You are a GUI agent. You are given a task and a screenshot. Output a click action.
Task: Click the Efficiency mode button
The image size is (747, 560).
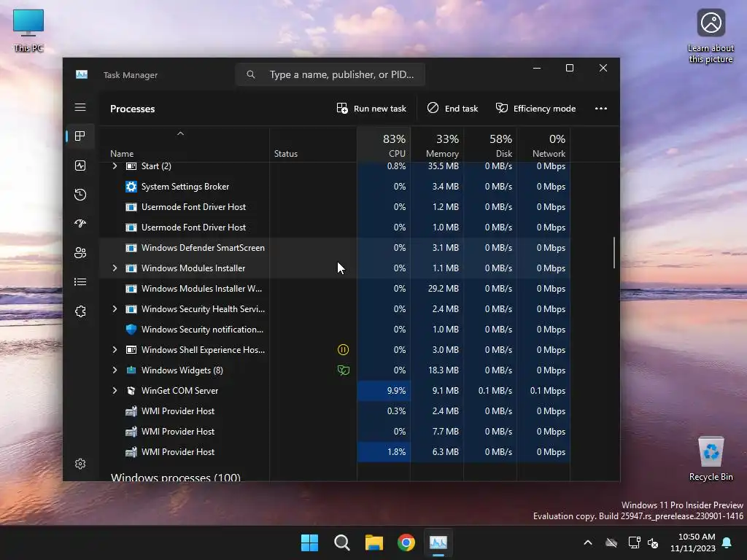[x=536, y=109]
